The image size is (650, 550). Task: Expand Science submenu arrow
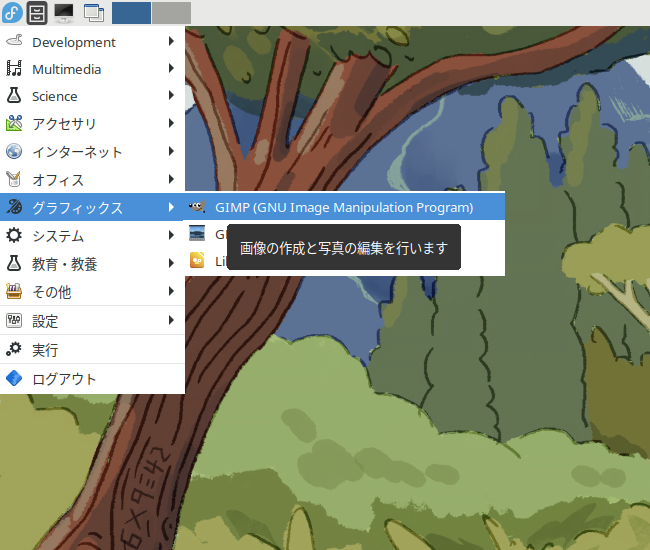[171, 95]
